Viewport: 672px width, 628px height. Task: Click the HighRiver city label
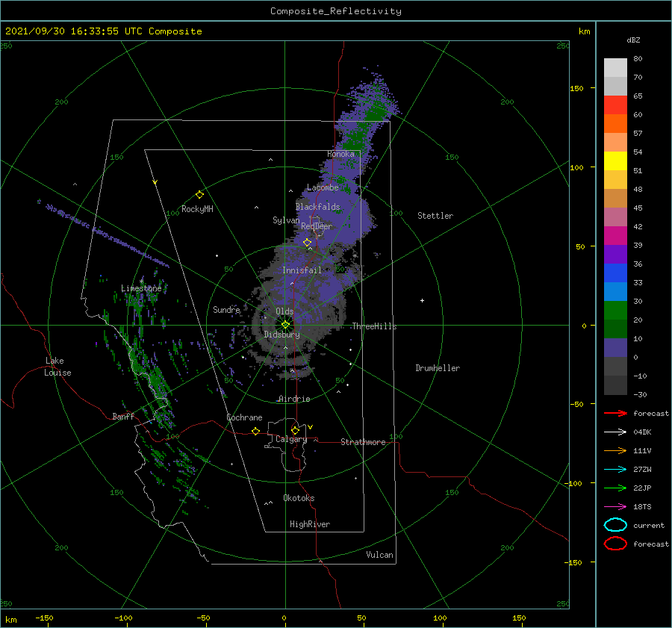(310, 524)
